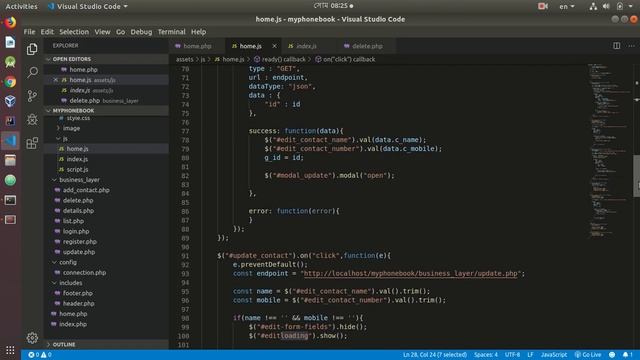Viewport: 640px width, 360px height.
Task: Open the Debug menu
Action: click(x=141, y=32)
